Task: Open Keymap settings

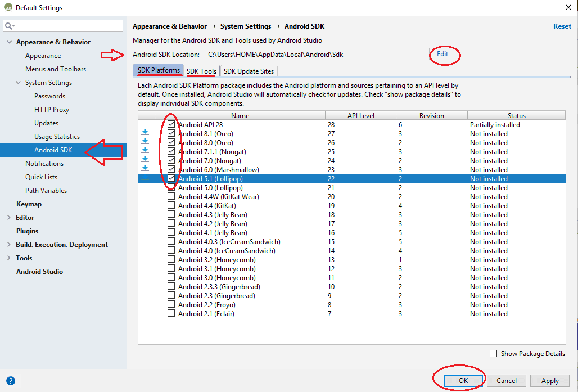Action: coord(29,204)
